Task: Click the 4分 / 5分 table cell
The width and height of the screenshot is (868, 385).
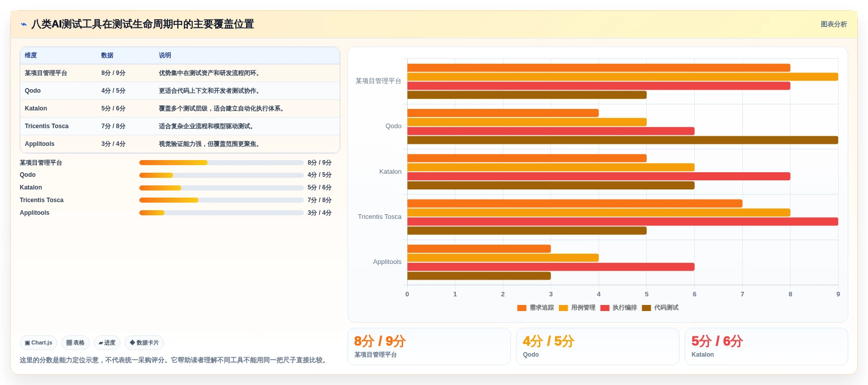Action: 113,91
